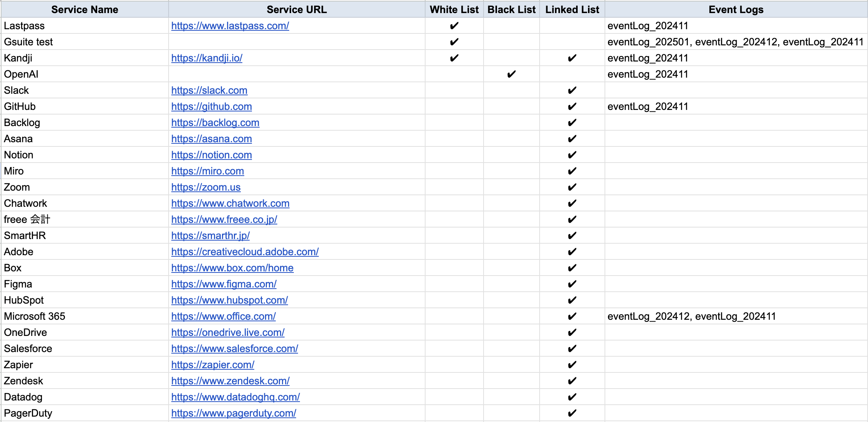868x422 pixels.
Task: Select the OpenAI Black List checkmark
Action: click(511, 74)
